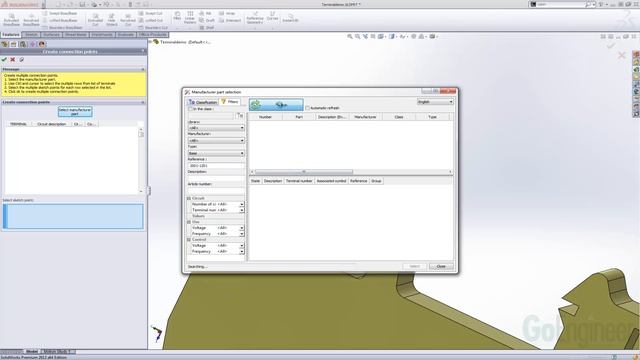Open FeatureManager design tree tab icon
The image size is (640, 360).
[x=4, y=44]
